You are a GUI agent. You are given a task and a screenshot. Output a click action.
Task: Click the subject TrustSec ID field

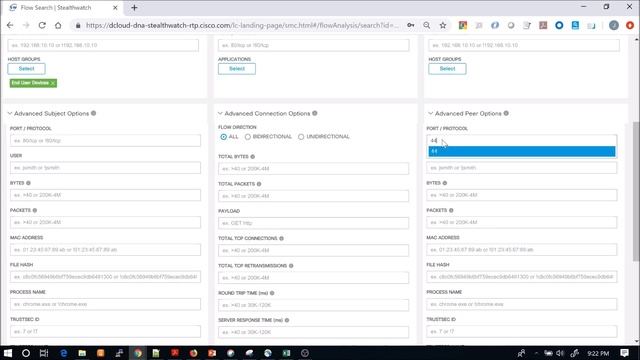point(105,331)
